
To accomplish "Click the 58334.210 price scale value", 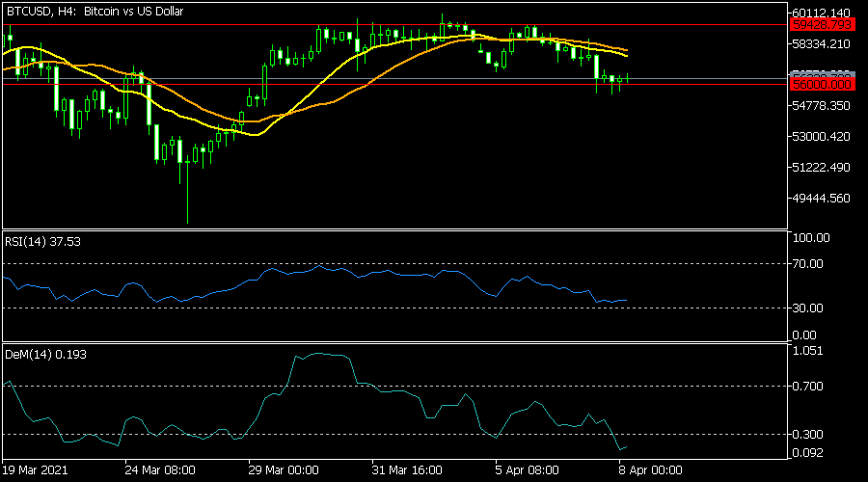I will [821, 43].
